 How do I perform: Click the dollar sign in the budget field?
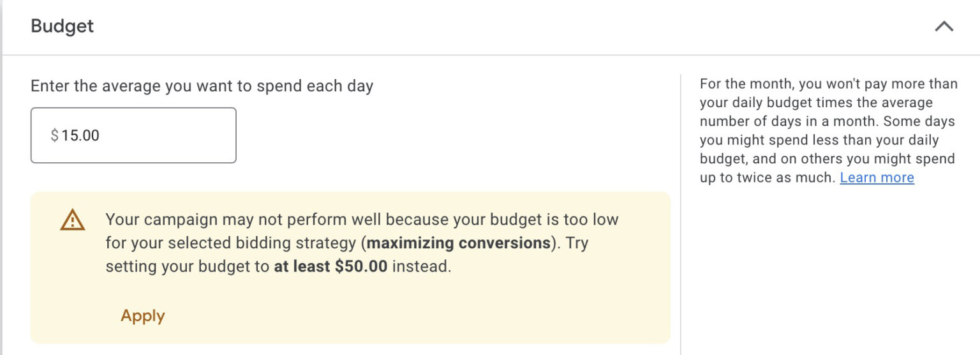pyautogui.click(x=54, y=135)
